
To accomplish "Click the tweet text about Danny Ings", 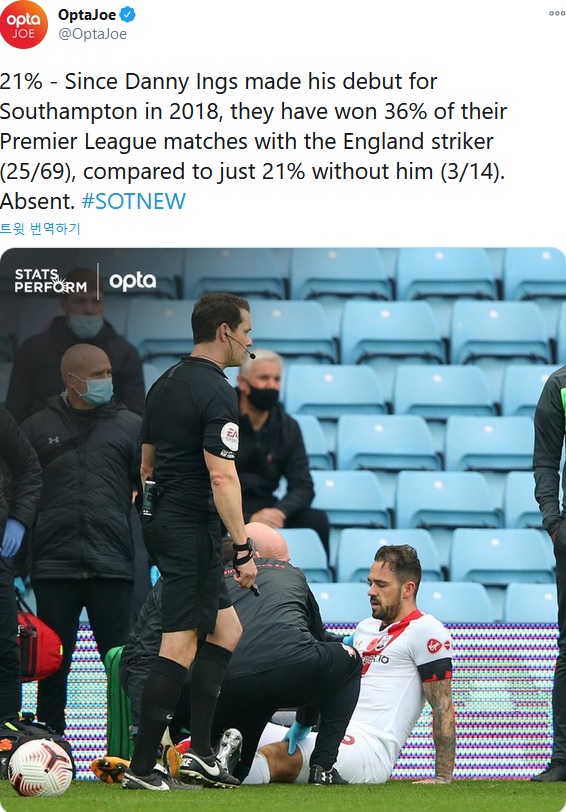I will 253,141.
